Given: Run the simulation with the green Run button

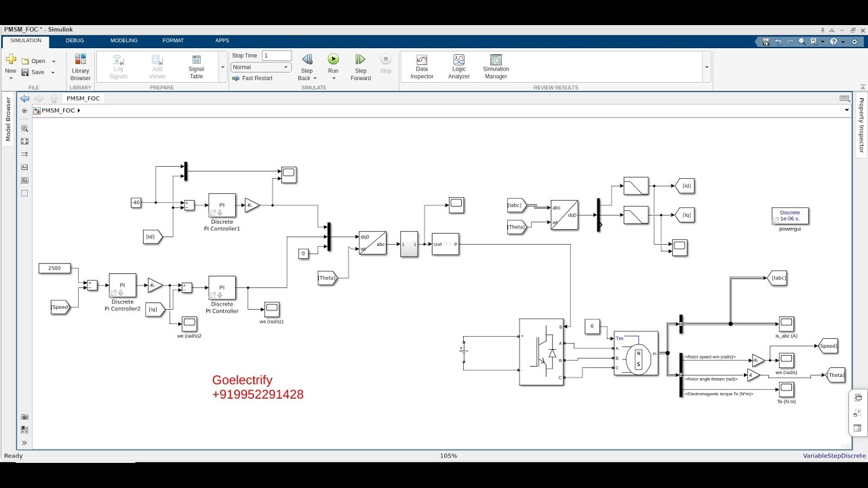Looking at the screenshot, I should (x=333, y=60).
